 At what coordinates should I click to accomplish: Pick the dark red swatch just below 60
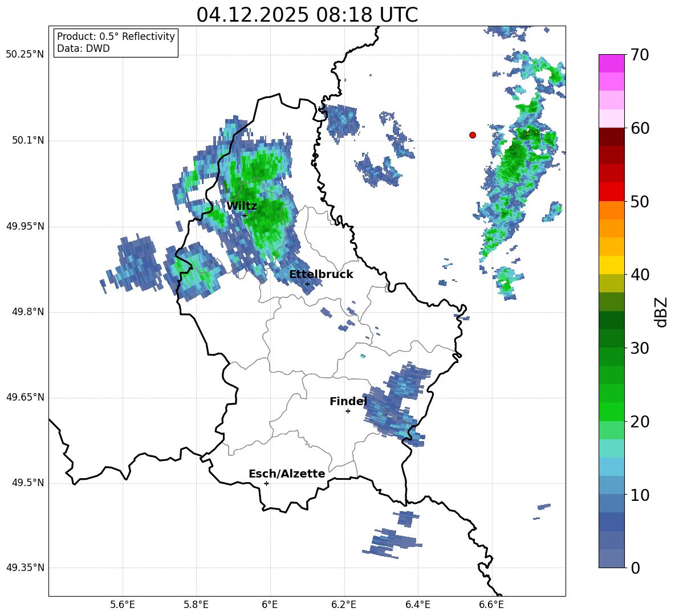coord(611,137)
